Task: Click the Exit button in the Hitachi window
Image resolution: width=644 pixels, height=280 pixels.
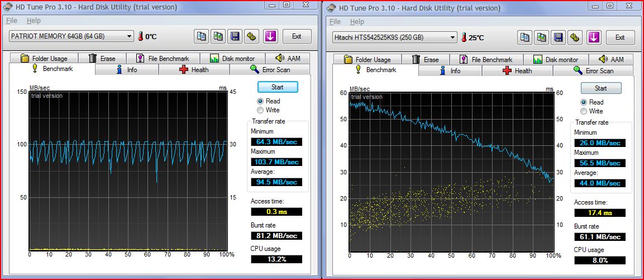Action: [x=619, y=37]
